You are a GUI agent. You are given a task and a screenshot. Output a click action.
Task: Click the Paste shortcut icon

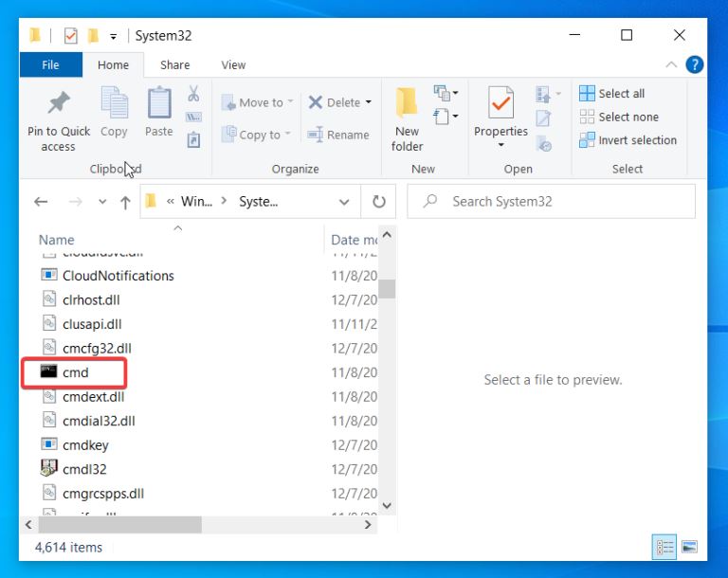pyautogui.click(x=193, y=139)
